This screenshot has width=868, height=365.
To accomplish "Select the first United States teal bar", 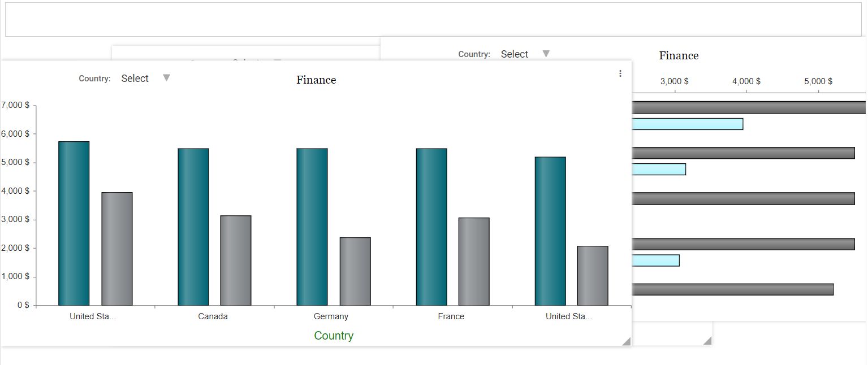I will coord(74,223).
